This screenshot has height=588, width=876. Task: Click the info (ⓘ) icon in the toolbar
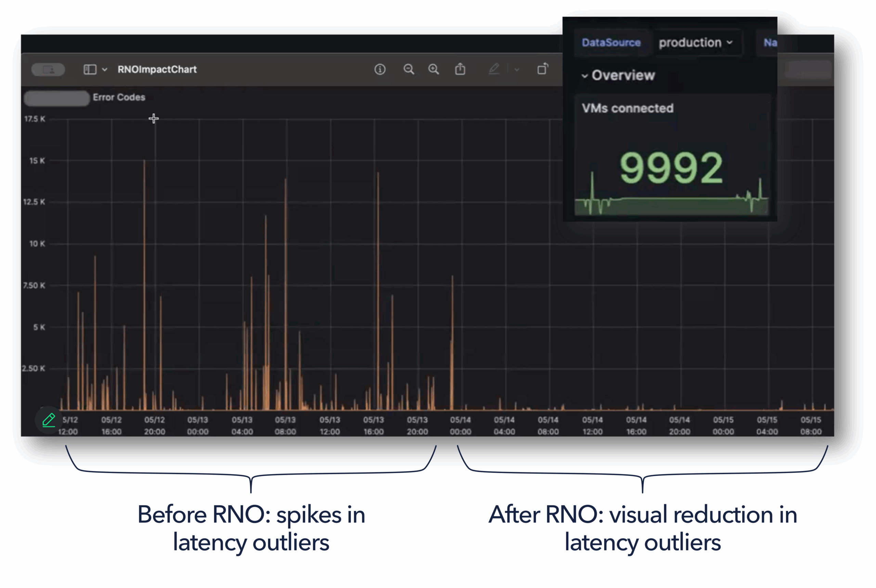pyautogui.click(x=380, y=69)
